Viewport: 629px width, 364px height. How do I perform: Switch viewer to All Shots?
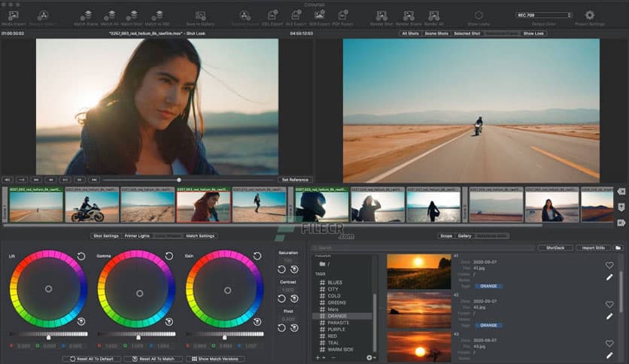coord(410,33)
